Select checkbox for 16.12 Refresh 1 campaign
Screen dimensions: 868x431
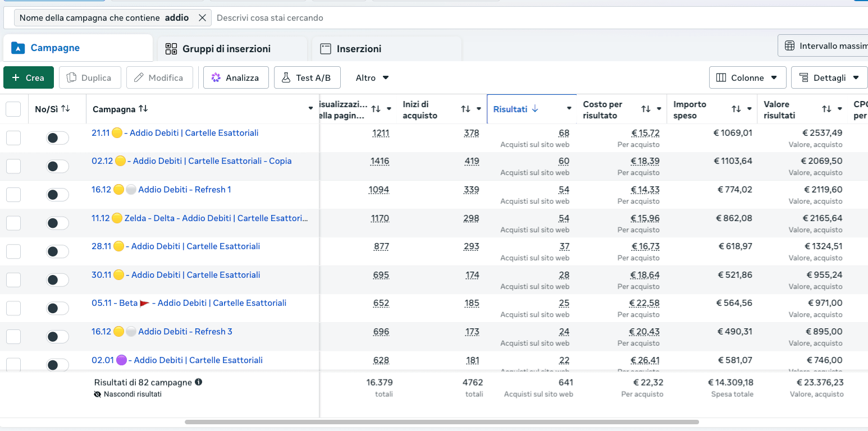click(x=13, y=195)
